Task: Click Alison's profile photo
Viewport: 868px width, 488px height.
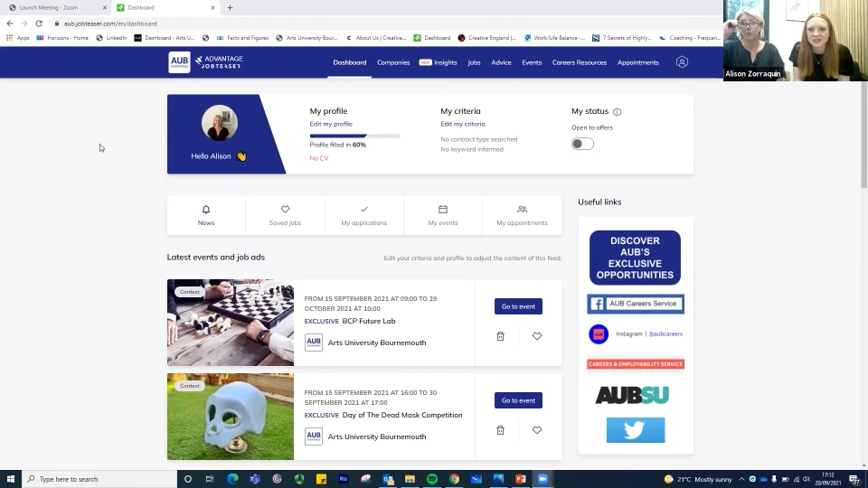Action: (x=219, y=123)
